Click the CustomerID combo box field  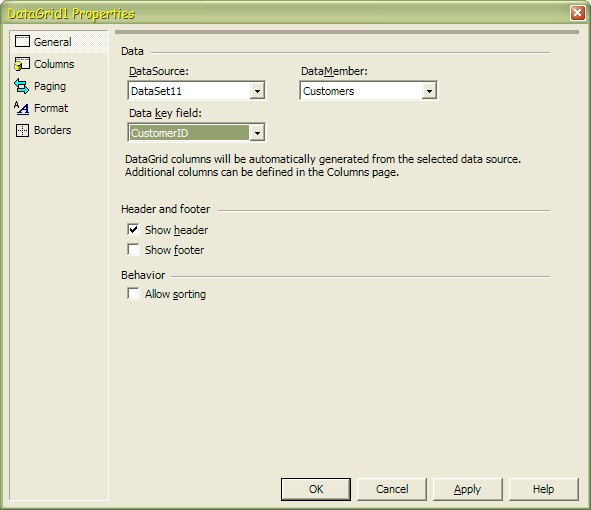point(196,132)
